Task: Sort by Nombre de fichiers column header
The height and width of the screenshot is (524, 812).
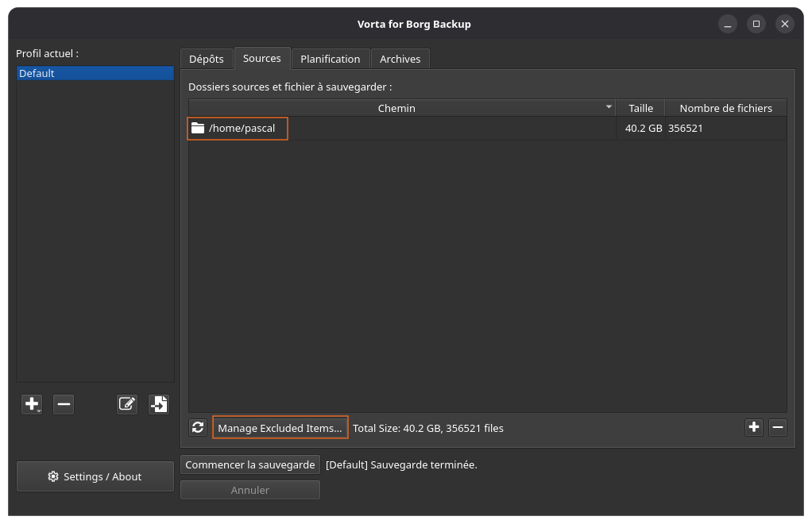Action: 726,108
